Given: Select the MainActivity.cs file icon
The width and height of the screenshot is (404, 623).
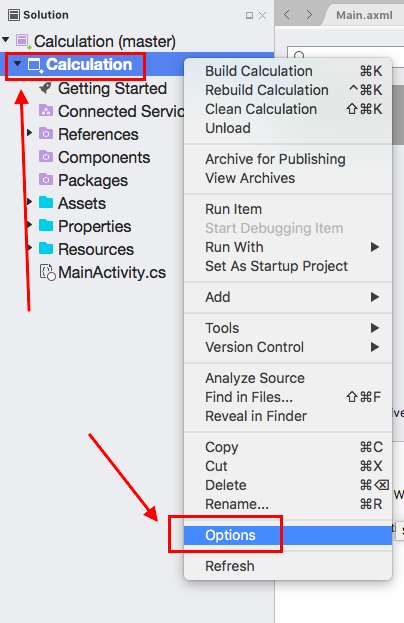Looking at the screenshot, I should [x=47, y=272].
